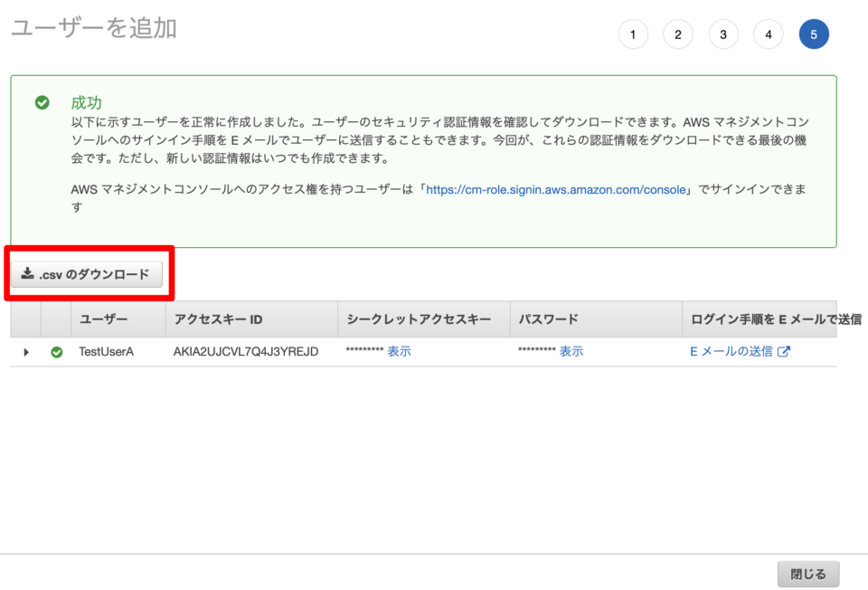Show the secret access key with 表示

click(x=400, y=351)
